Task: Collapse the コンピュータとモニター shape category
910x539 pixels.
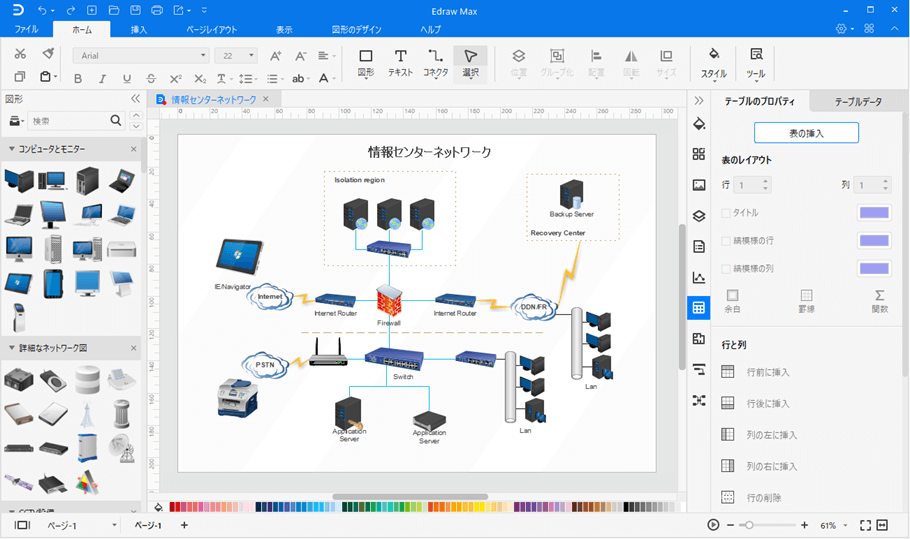Action: [x=12, y=149]
